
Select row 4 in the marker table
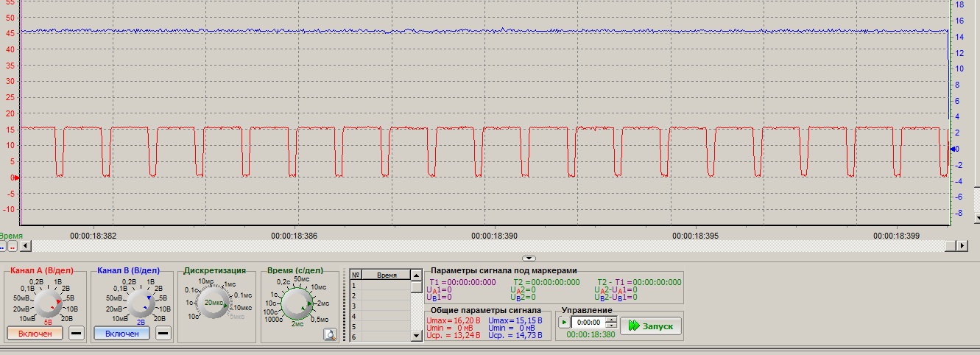coord(381,316)
